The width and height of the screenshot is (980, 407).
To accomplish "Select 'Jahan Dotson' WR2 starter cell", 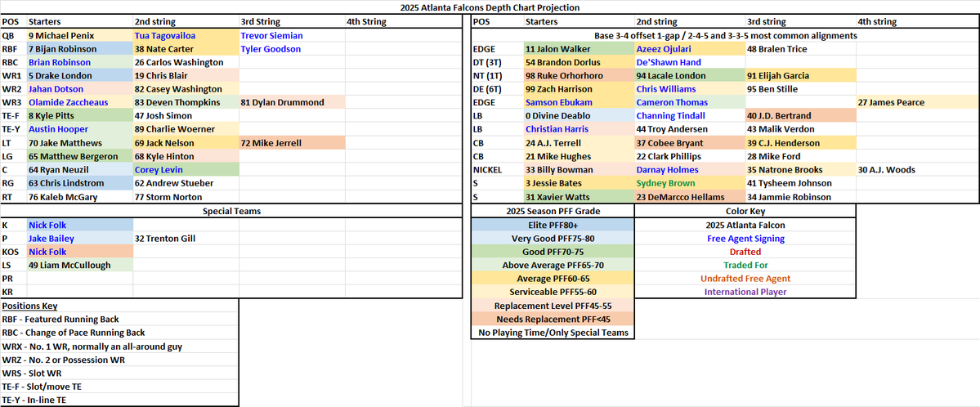I will (x=80, y=89).
